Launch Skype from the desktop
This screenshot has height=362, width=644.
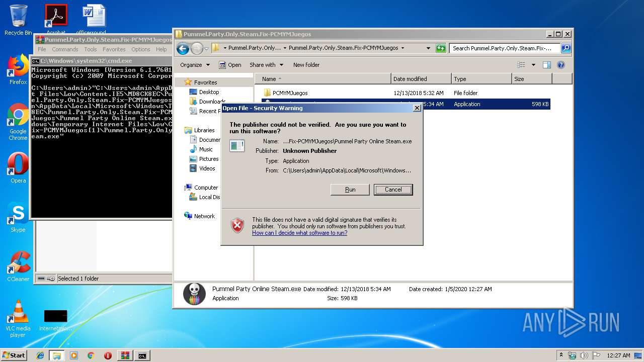point(18,217)
